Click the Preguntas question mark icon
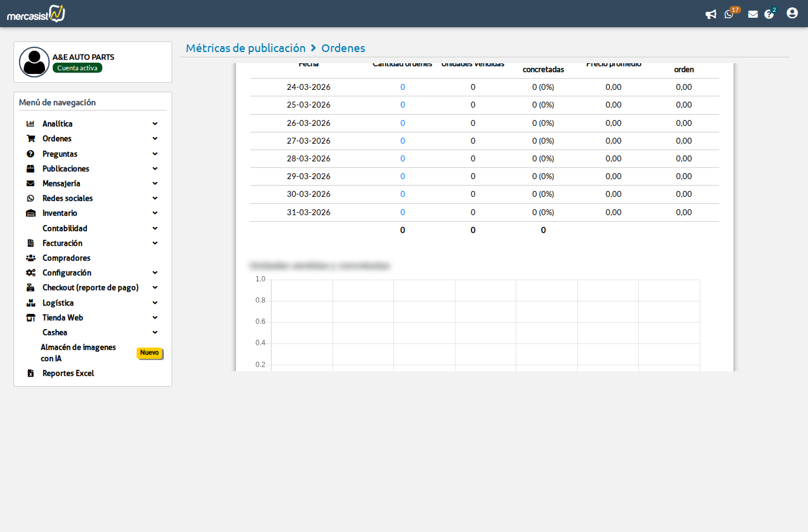The width and height of the screenshot is (808, 532). (x=30, y=154)
